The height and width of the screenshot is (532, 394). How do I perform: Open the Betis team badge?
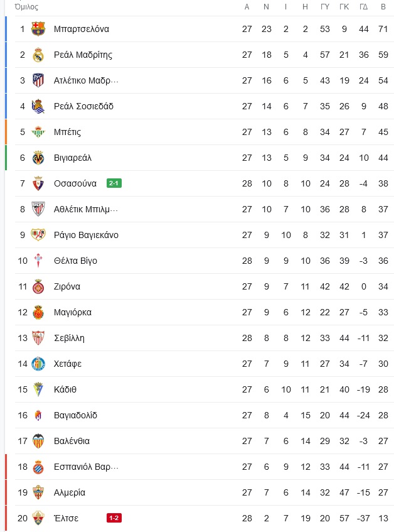click(x=38, y=132)
